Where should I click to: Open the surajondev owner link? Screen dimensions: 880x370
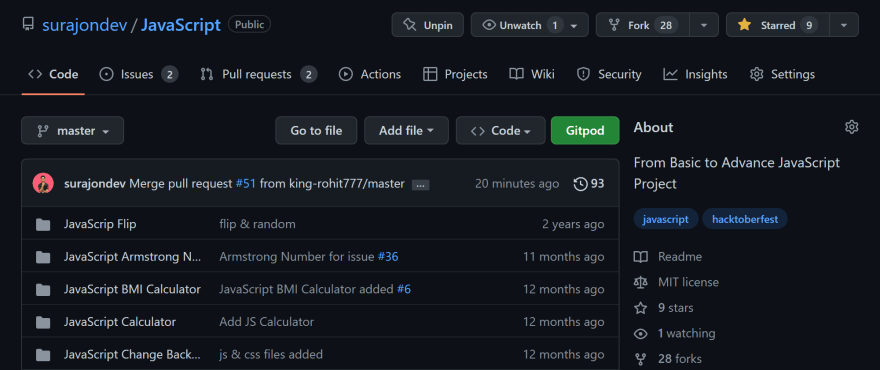coord(84,25)
